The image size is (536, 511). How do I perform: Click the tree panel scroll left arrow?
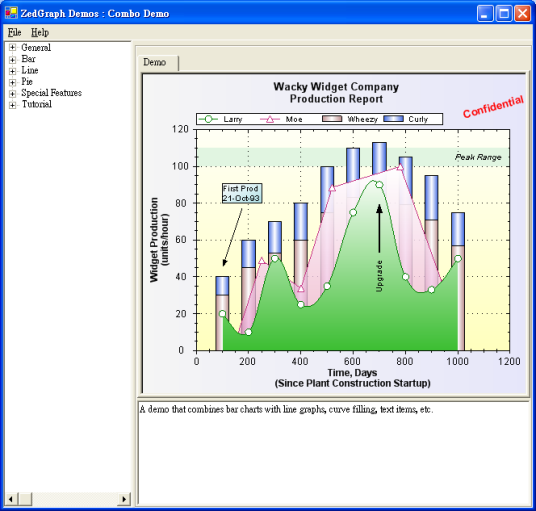pyautogui.click(x=11, y=499)
